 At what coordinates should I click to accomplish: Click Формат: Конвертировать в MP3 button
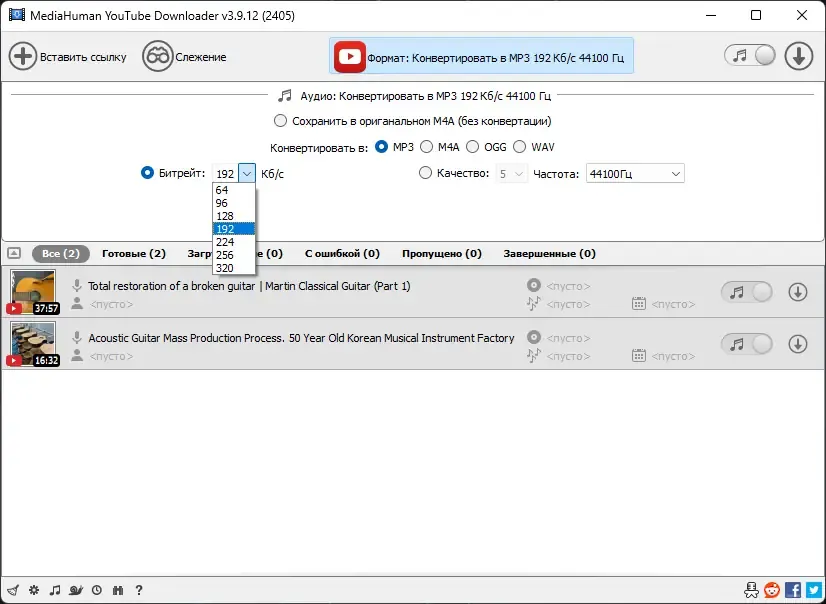point(481,56)
